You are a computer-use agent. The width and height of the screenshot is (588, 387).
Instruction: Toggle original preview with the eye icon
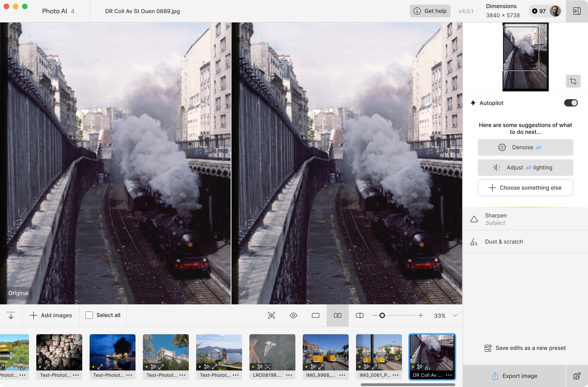[x=293, y=315]
